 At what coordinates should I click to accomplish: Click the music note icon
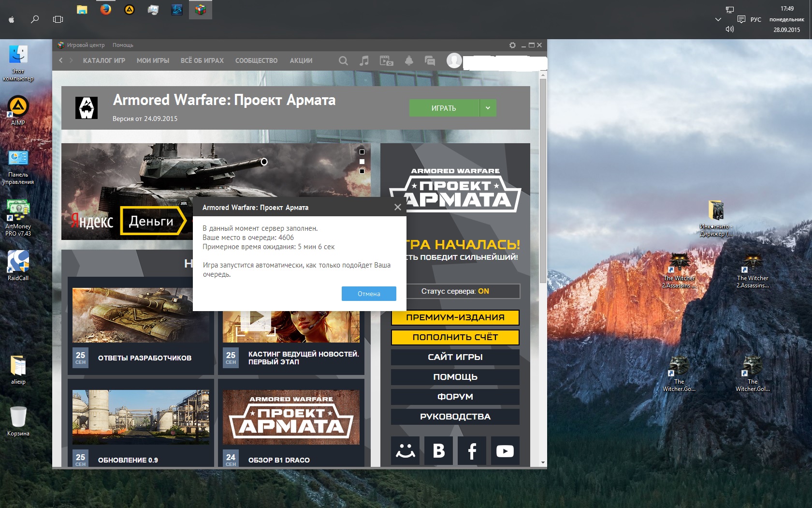(x=364, y=60)
